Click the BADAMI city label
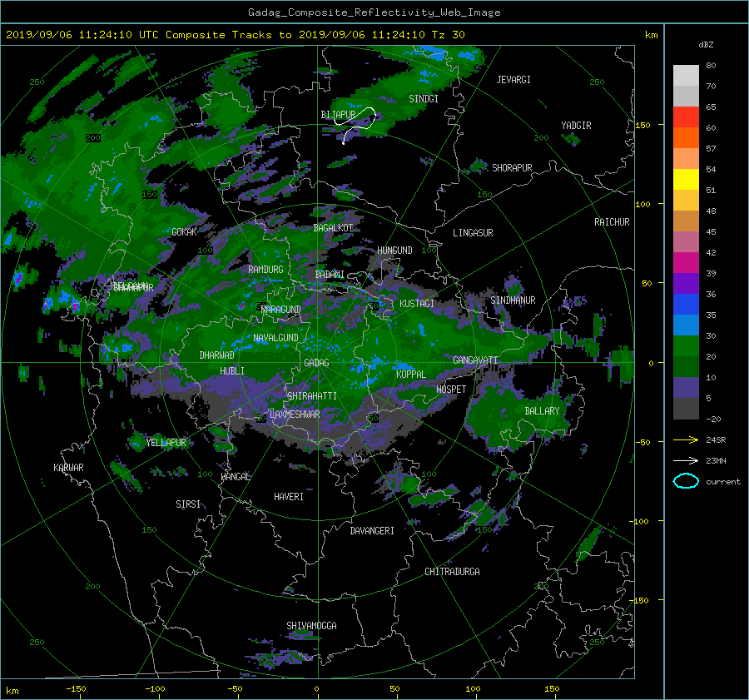The height and width of the screenshot is (700, 749). click(330, 275)
